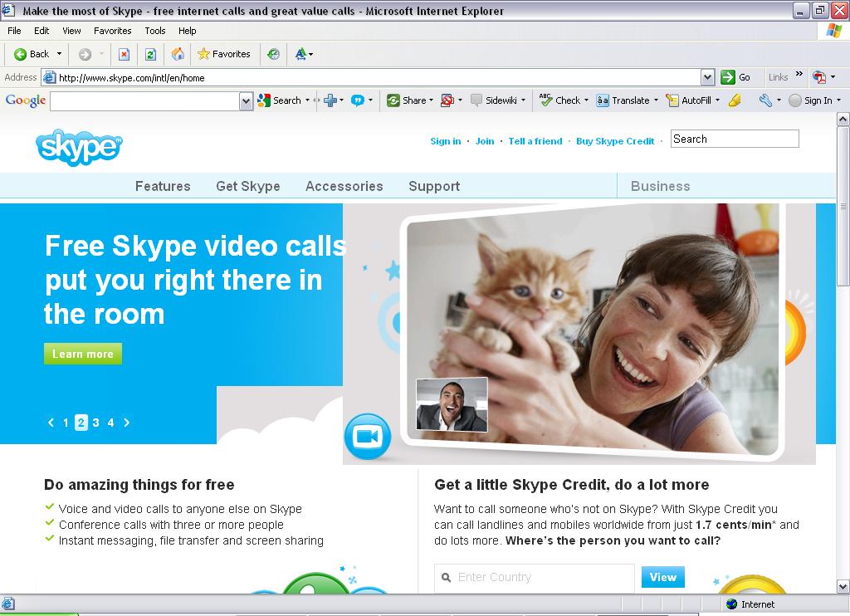850x616 pixels.
Task: Click the text size A icon
Action: (x=300, y=54)
